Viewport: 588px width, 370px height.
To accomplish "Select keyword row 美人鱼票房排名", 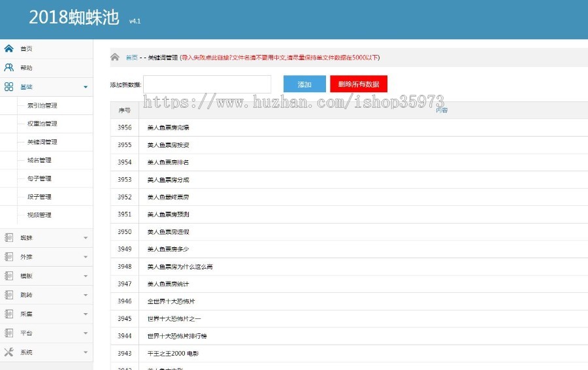I will click(168, 162).
